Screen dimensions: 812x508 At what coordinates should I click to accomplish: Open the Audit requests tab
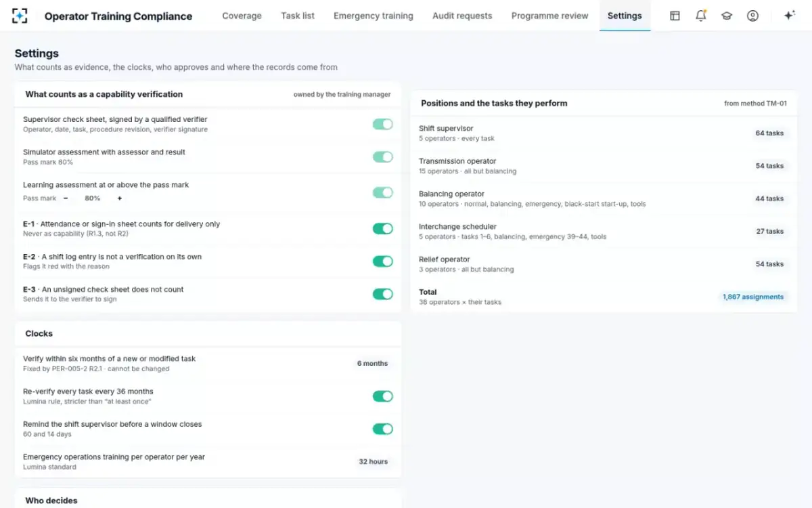pyautogui.click(x=462, y=16)
